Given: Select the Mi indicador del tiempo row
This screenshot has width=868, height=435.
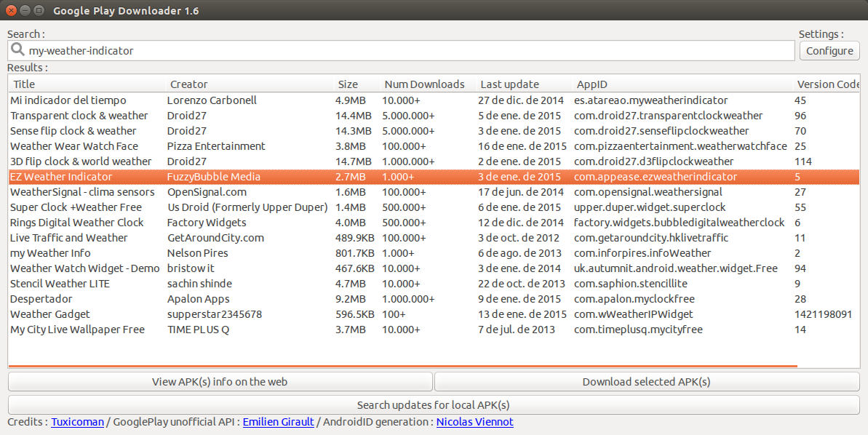Looking at the screenshot, I should tap(434, 100).
